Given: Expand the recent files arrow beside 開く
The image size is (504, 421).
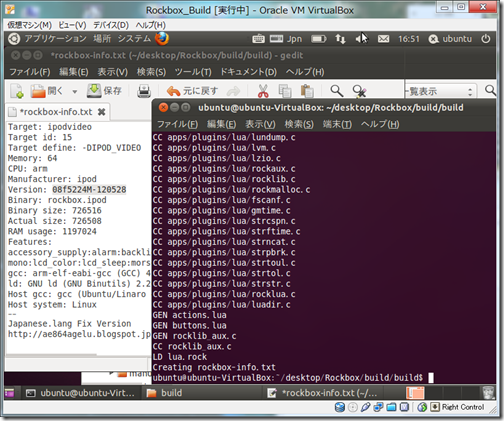Looking at the screenshot, I should (75, 91).
